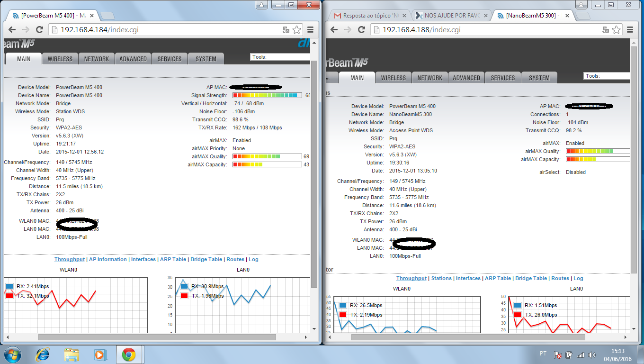Click Stations link in right window
The height and width of the screenshot is (364, 644).
coord(441,278)
